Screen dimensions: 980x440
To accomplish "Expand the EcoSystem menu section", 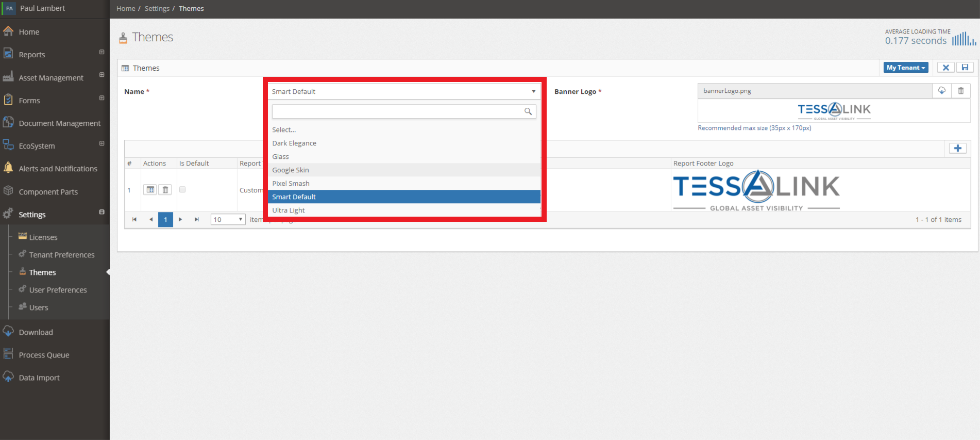I will pos(102,143).
